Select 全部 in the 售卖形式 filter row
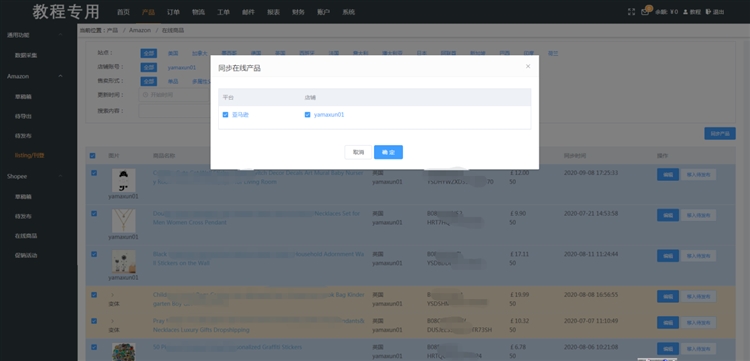 pos(149,81)
